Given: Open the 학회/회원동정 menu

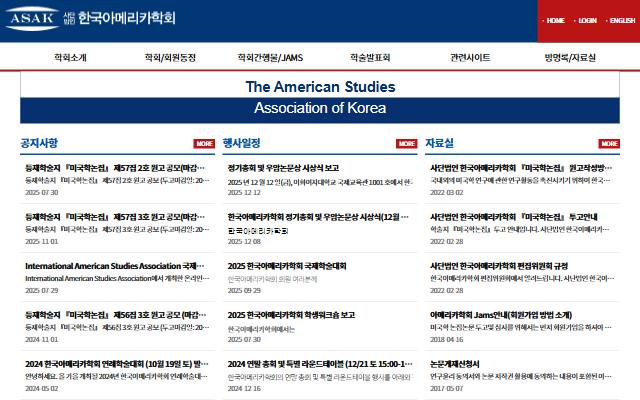Looking at the screenshot, I should (x=170, y=58).
